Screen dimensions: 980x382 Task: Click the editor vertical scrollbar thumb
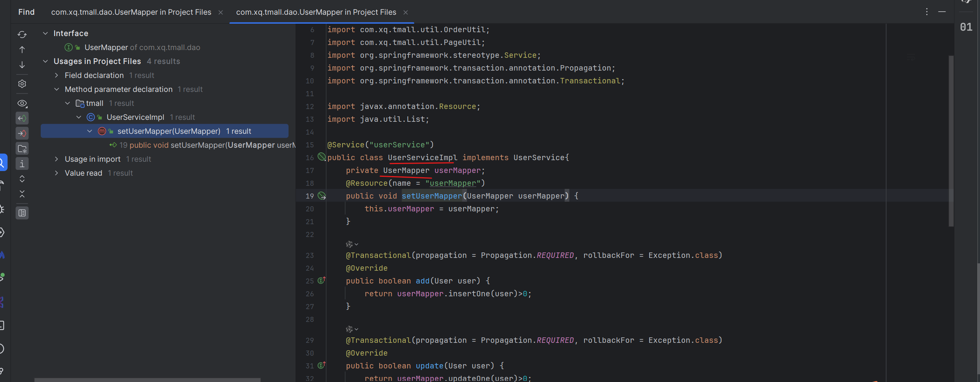pos(951,140)
